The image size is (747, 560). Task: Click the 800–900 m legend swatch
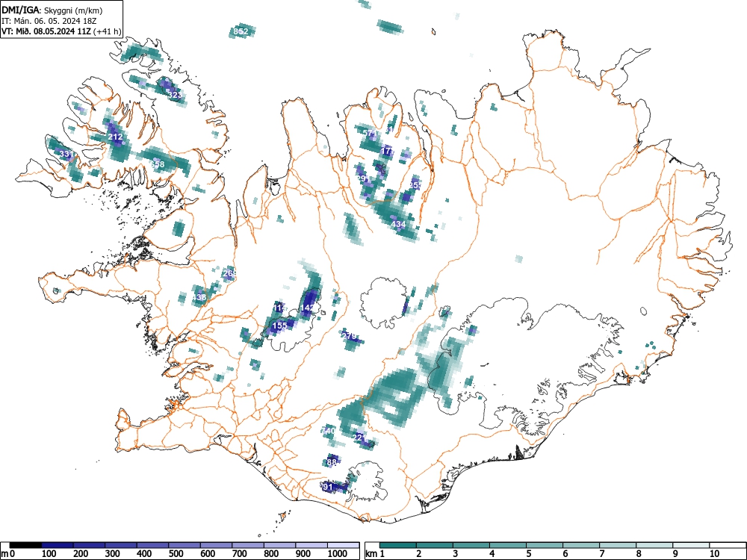[x=279, y=545]
